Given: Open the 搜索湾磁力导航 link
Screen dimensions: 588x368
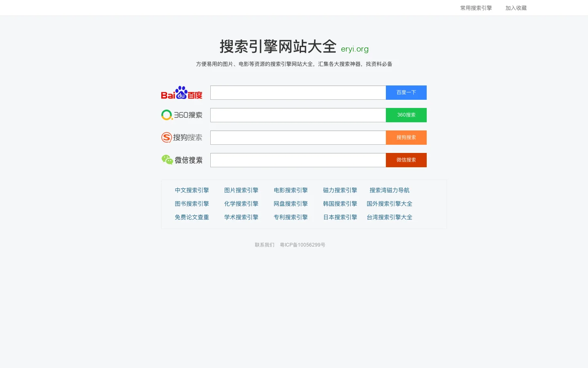Looking at the screenshot, I should pos(390,190).
